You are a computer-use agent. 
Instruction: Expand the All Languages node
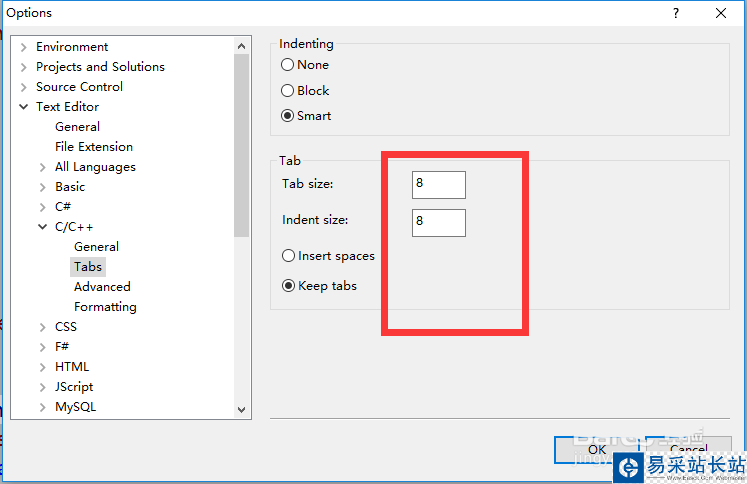pos(42,167)
